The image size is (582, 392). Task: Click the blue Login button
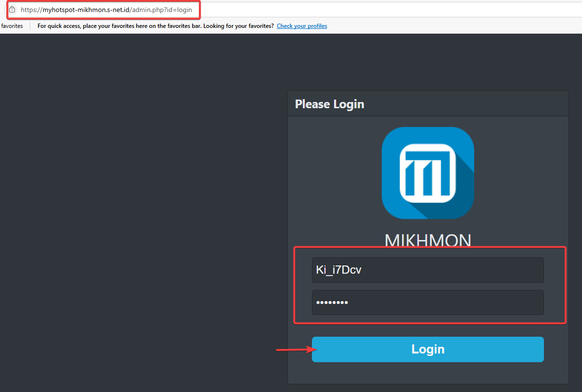pos(428,349)
